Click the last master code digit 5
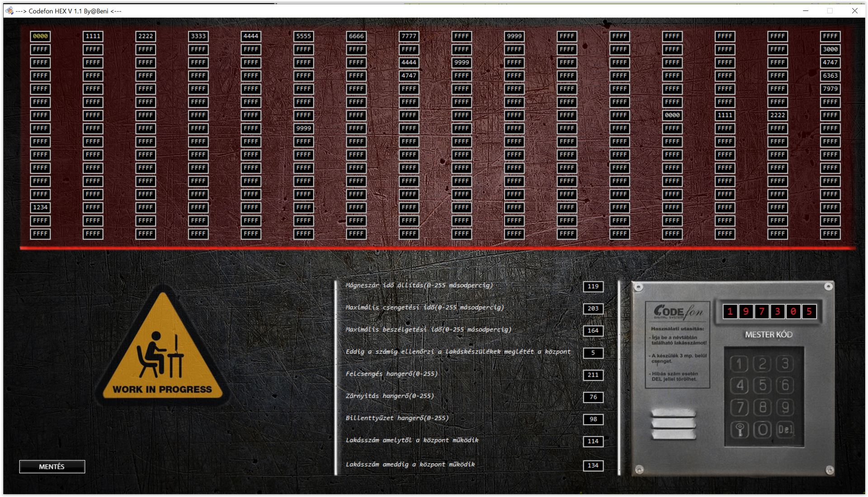This screenshot has width=868, height=497. (x=809, y=311)
